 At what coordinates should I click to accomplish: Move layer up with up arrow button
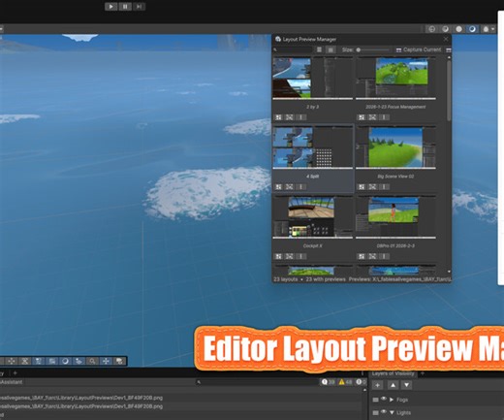(x=393, y=385)
